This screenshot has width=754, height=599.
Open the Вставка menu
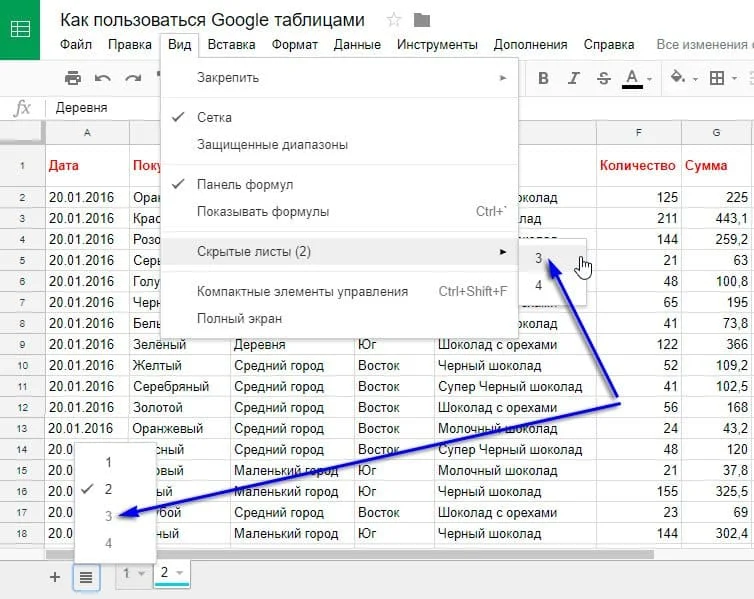click(x=231, y=45)
